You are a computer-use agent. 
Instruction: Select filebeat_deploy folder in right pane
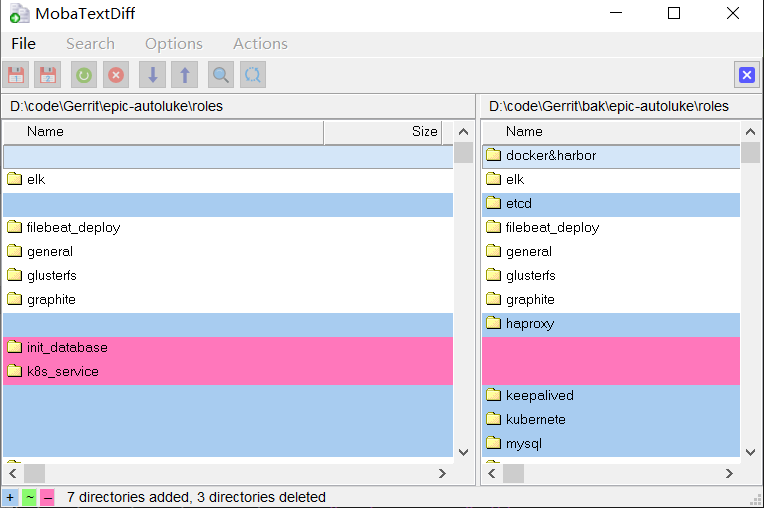click(x=611, y=228)
